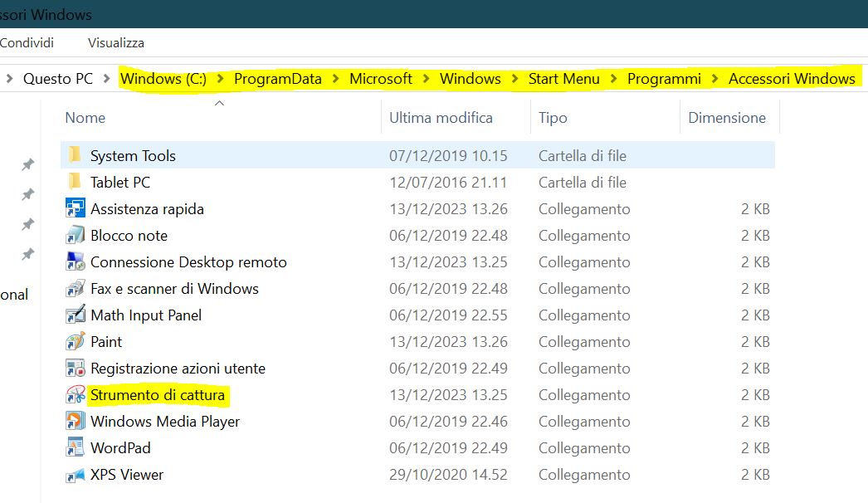Screen dimensions: 868x503
Task: Sort by Nome column header
Action: point(85,117)
